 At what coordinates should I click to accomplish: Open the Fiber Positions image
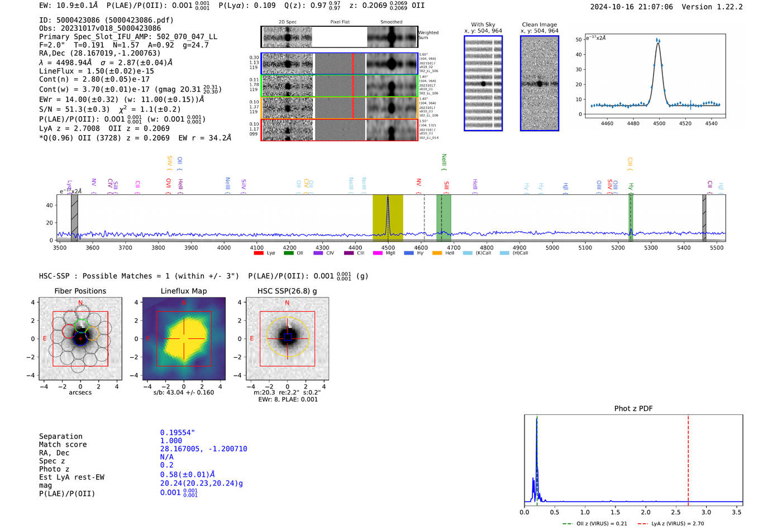[x=80, y=339]
